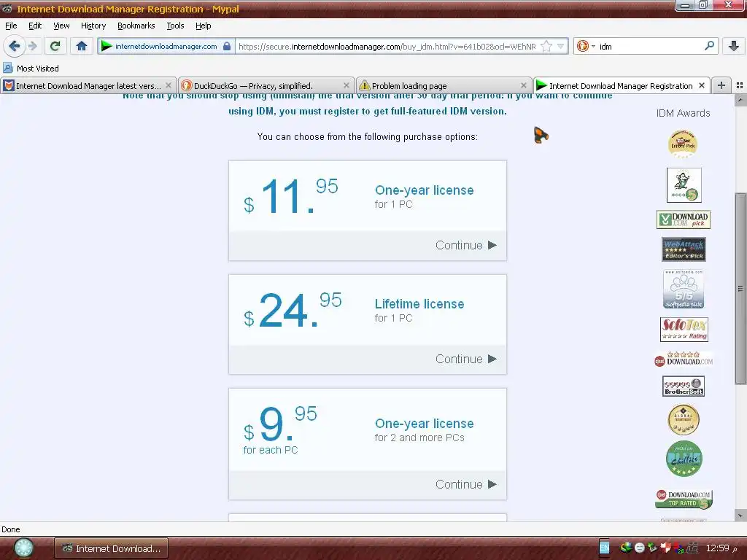Screen dimensions: 747x560
Task: Close the DuckDuckGo tab
Action: coord(347,85)
